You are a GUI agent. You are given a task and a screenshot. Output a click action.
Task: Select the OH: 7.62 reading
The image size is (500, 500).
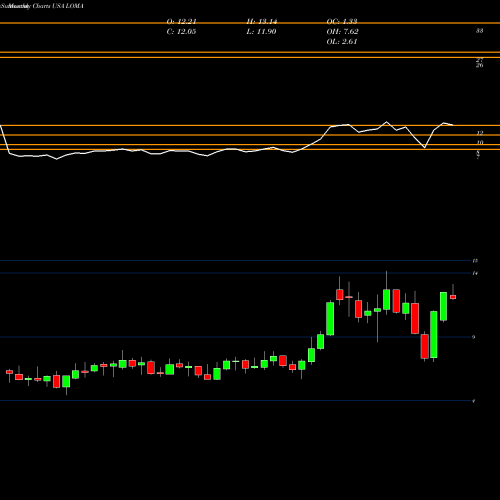pos(343,32)
